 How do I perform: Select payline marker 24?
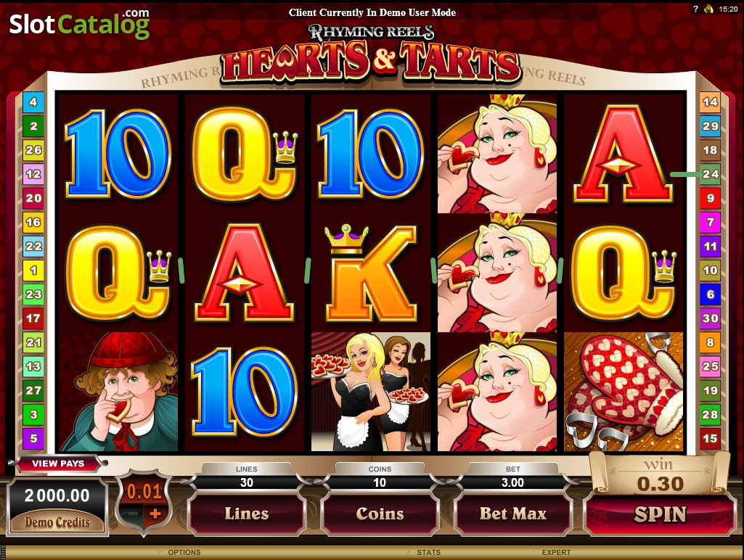click(710, 174)
